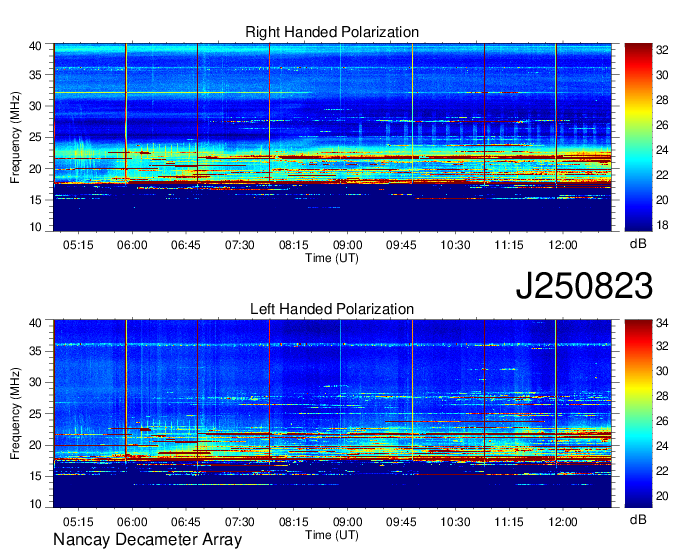
Task: Click the 20 value on lower colorbar
Action: (662, 496)
